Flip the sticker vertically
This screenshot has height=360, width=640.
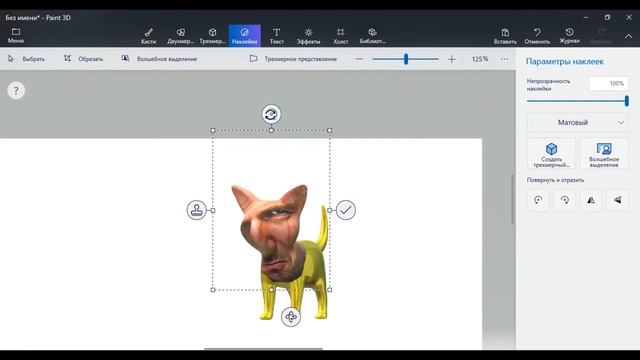[x=618, y=200]
